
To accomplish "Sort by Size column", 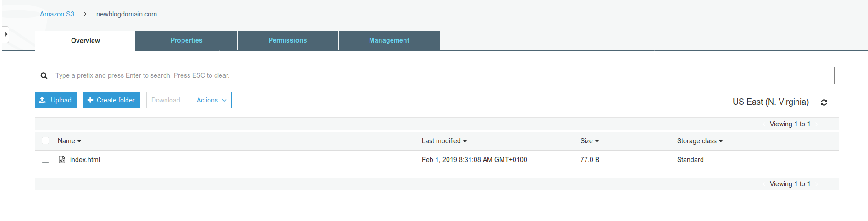I will [590, 141].
